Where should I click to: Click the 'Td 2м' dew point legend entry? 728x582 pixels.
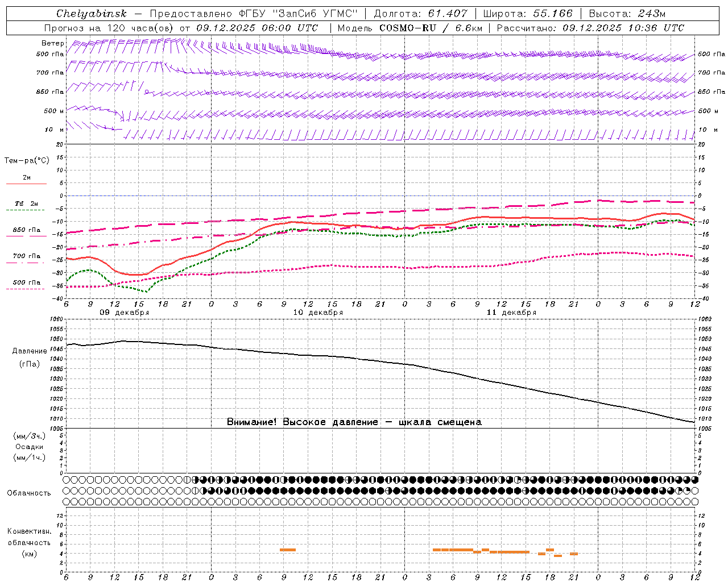[26, 203]
